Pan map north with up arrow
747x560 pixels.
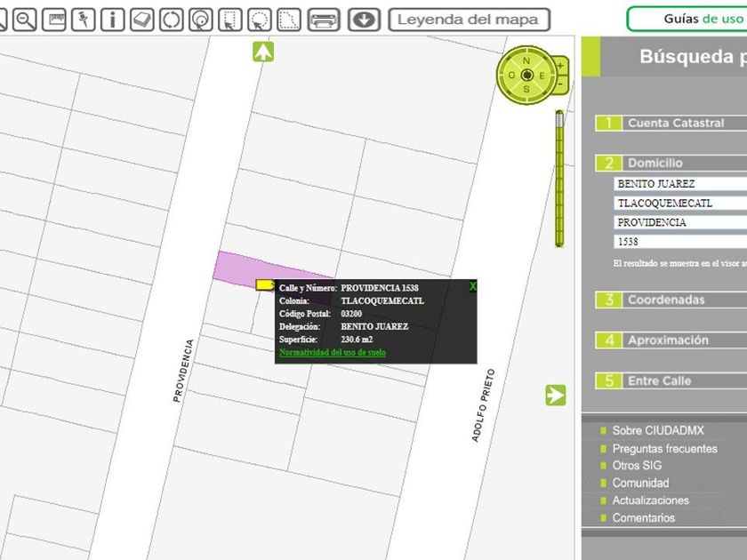tap(263, 52)
